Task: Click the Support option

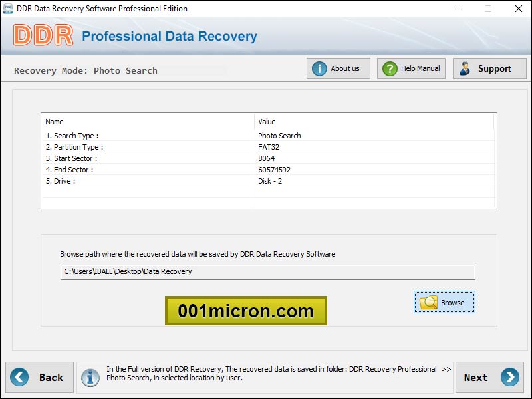Action: 489,68
